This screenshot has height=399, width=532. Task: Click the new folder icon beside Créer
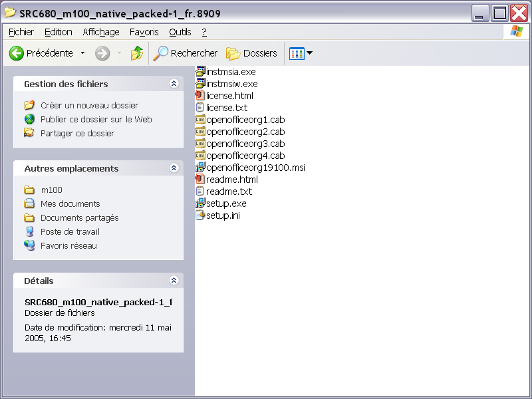[x=29, y=105]
